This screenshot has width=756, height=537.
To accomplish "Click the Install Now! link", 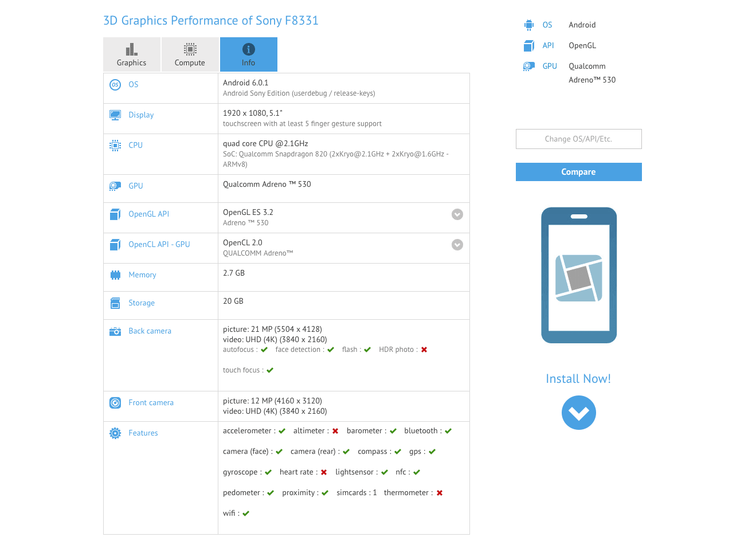I will click(578, 379).
